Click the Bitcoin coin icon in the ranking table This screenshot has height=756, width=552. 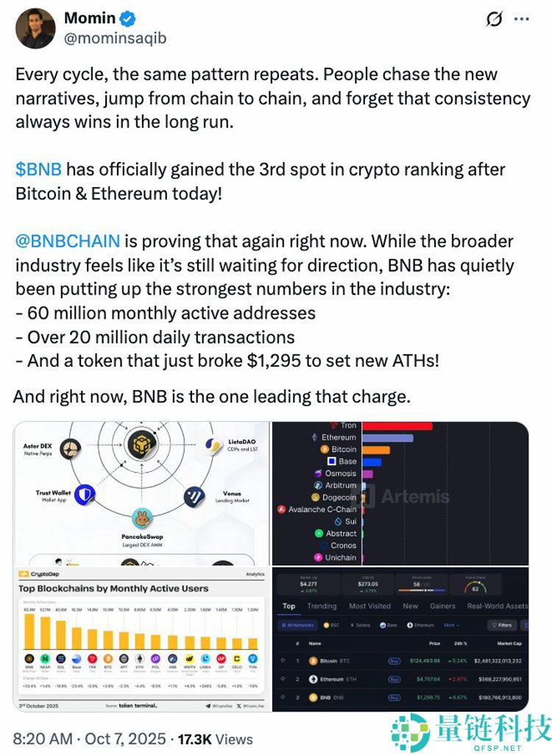314,661
